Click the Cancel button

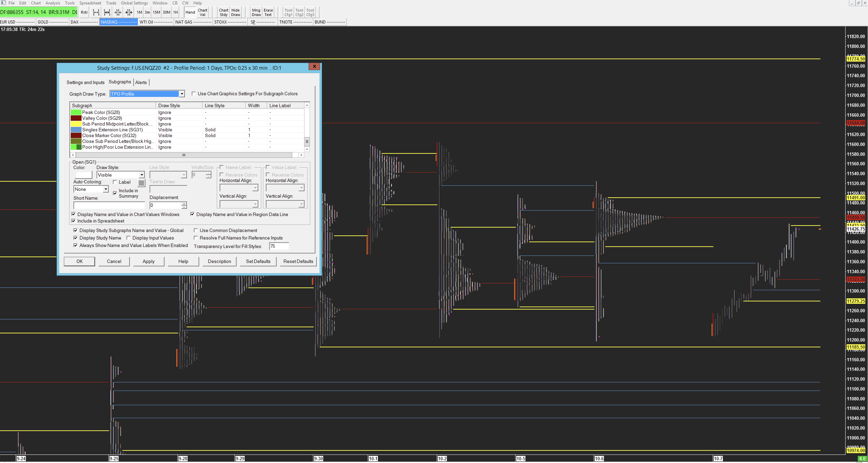[x=114, y=261]
